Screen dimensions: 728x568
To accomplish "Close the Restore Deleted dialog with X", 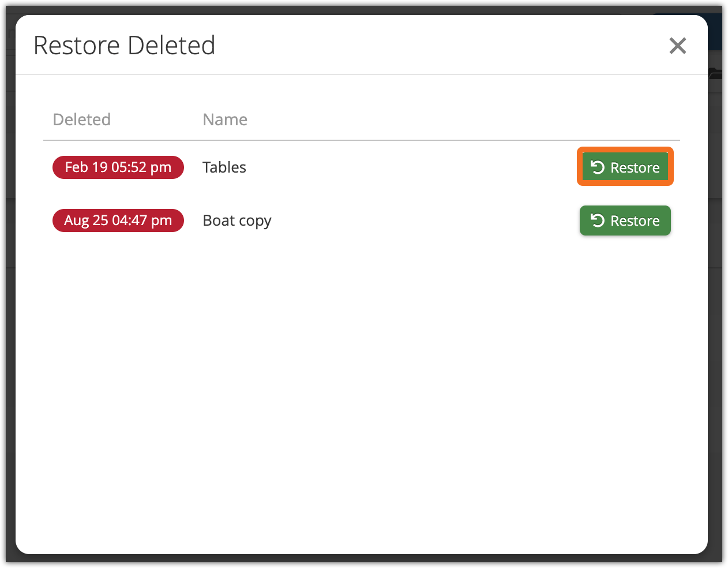I will tap(677, 46).
